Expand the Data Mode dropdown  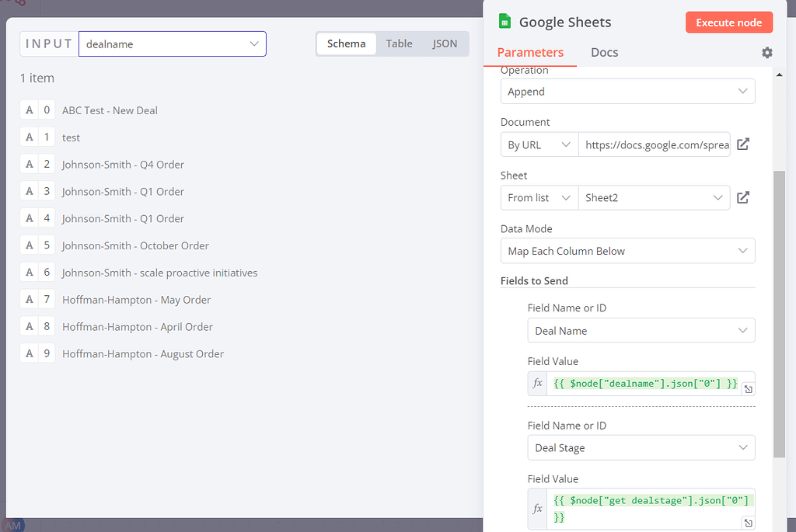(627, 251)
